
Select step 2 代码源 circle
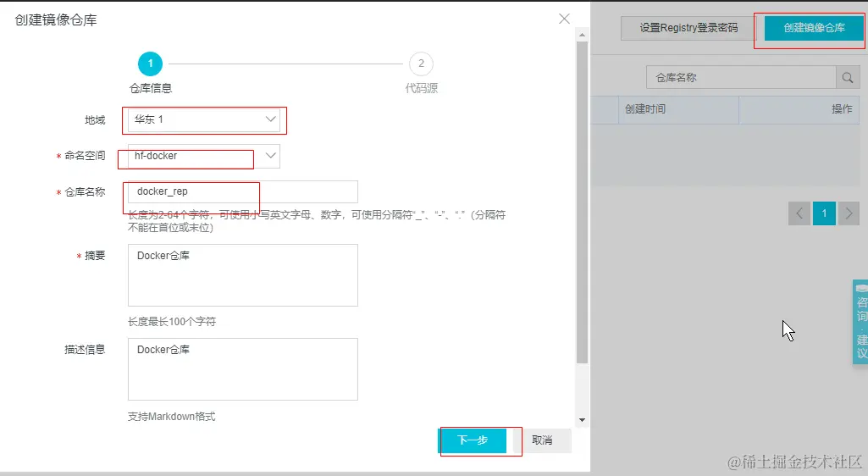pos(421,64)
